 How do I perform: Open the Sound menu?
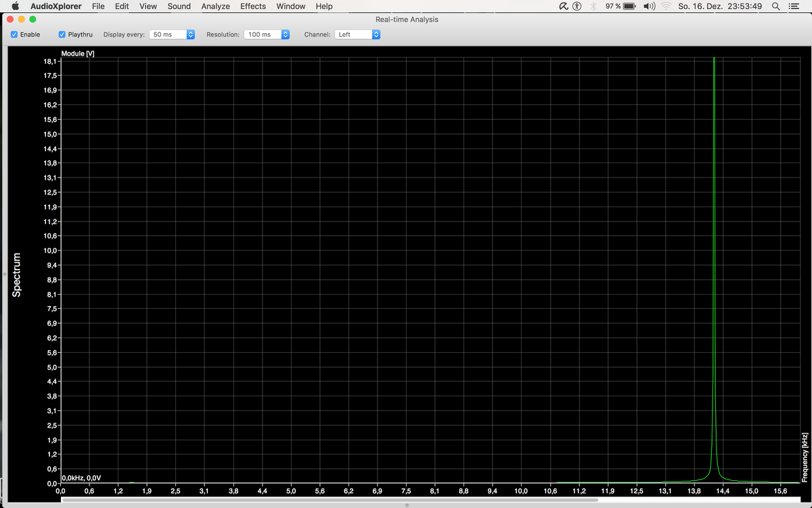179,6
